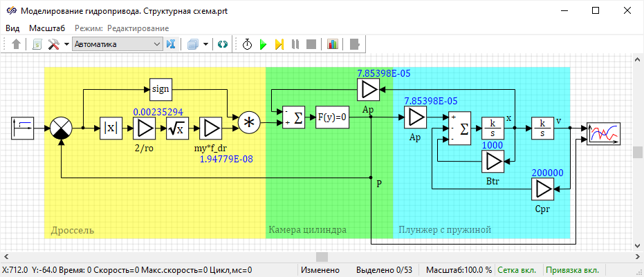The image size is (644, 277).
Task: Expand the arrow next to tools icon
Action: tap(66, 44)
